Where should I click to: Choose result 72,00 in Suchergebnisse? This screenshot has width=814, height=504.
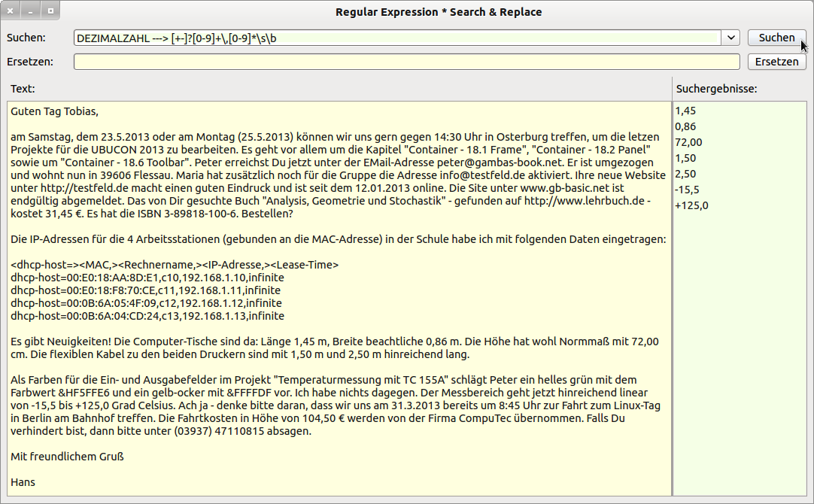pos(688,142)
